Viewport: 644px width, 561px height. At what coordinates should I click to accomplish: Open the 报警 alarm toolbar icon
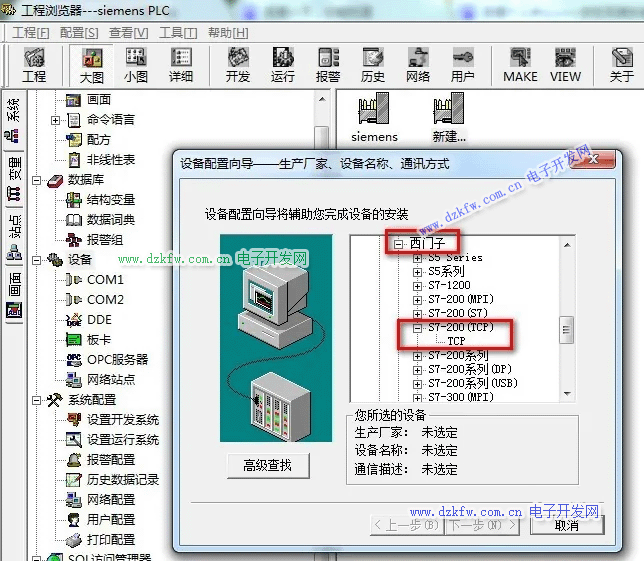pos(328,65)
